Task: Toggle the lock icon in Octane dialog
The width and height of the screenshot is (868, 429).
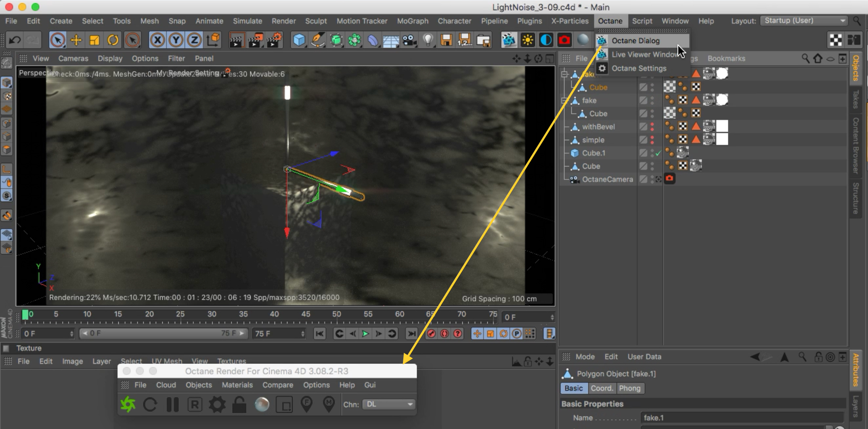Action: point(239,404)
